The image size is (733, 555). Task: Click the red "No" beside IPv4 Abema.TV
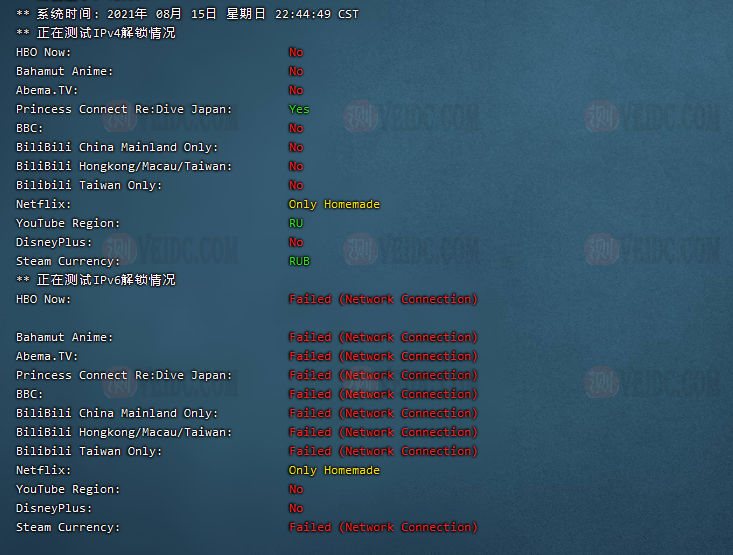[296, 90]
